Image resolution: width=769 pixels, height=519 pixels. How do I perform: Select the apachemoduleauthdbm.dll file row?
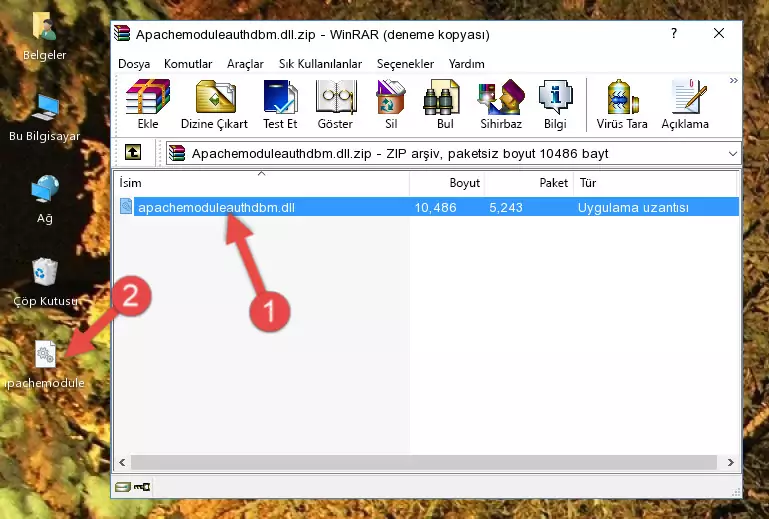429,207
